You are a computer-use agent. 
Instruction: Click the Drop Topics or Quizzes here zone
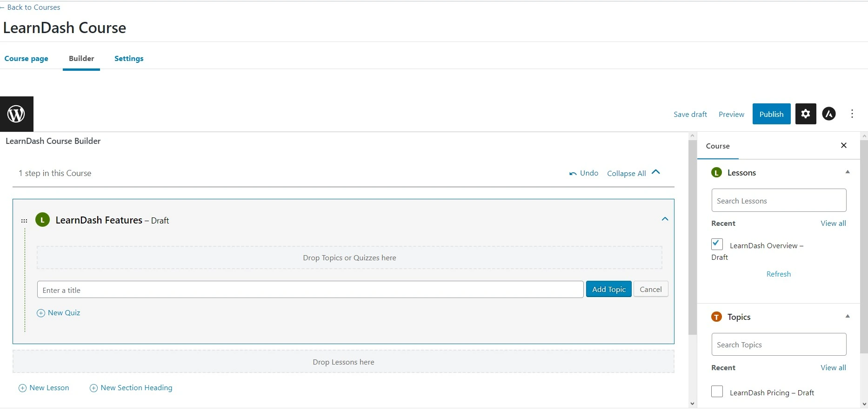(x=349, y=257)
